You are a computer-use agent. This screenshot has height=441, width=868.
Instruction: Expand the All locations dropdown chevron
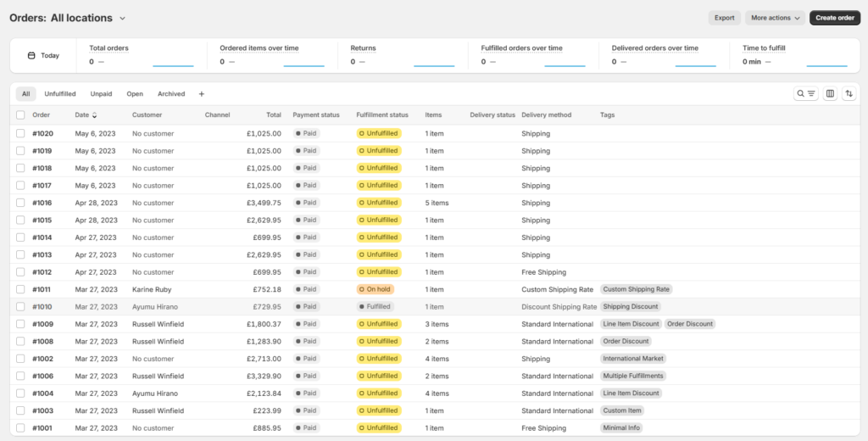122,19
